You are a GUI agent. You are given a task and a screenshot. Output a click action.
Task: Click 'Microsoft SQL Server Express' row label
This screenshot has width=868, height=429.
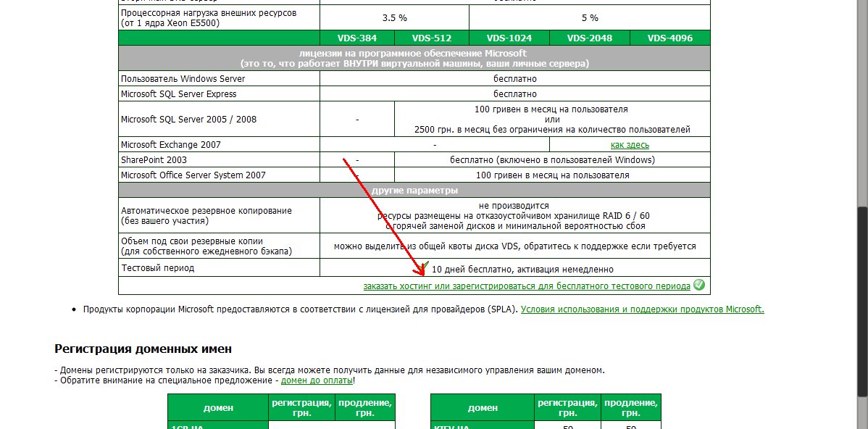tap(178, 94)
